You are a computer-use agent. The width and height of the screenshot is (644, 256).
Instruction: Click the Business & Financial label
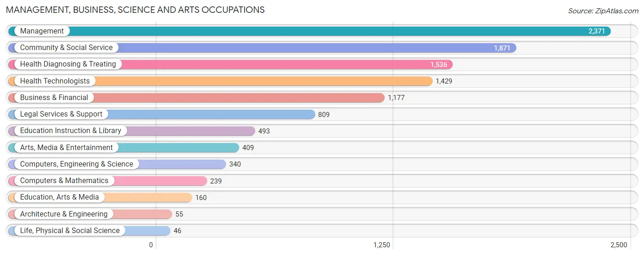54,98
